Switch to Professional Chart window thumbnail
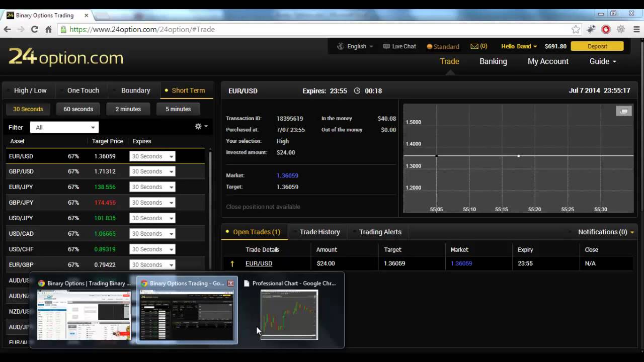Screen dimensions: 644x362 pyautogui.click(x=289, y=314)
